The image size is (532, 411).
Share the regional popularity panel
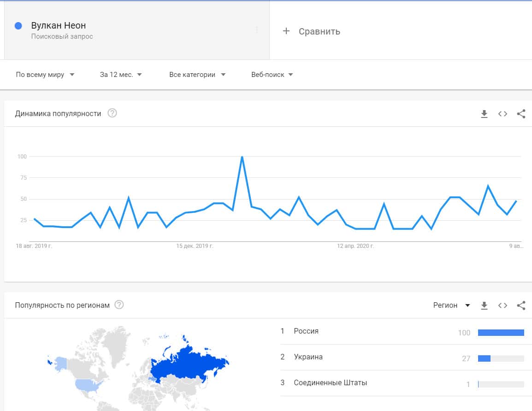click(x=521, y=305)
